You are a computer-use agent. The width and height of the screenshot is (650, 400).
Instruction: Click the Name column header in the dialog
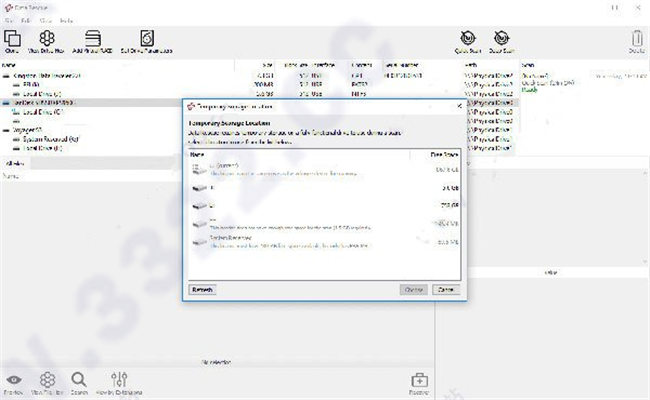[x=197, y=155]
